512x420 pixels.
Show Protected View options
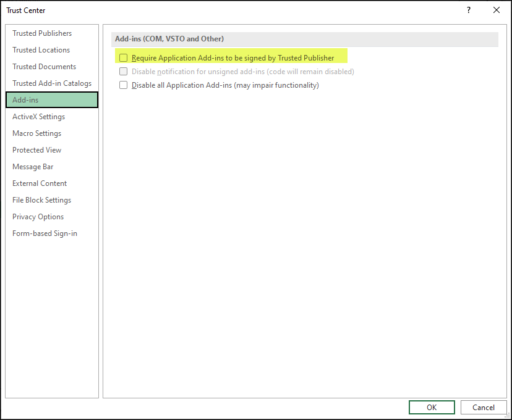(52, 149)
